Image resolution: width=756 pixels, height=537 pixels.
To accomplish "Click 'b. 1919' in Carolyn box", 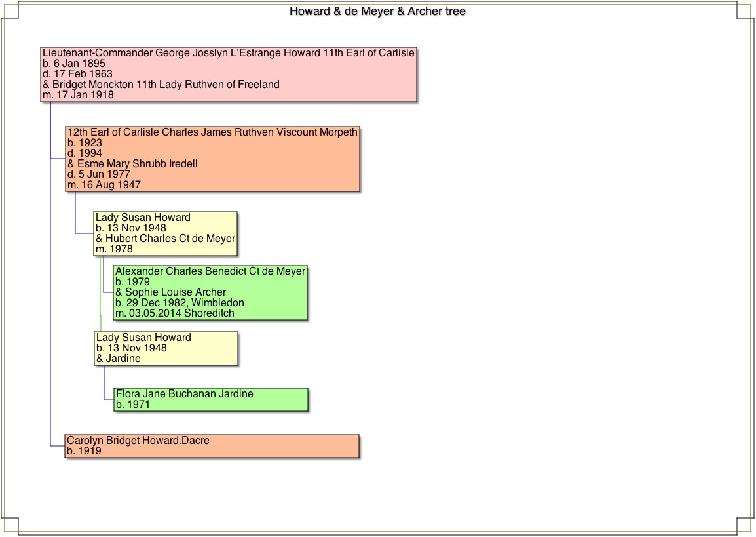I will click(84, 452).
